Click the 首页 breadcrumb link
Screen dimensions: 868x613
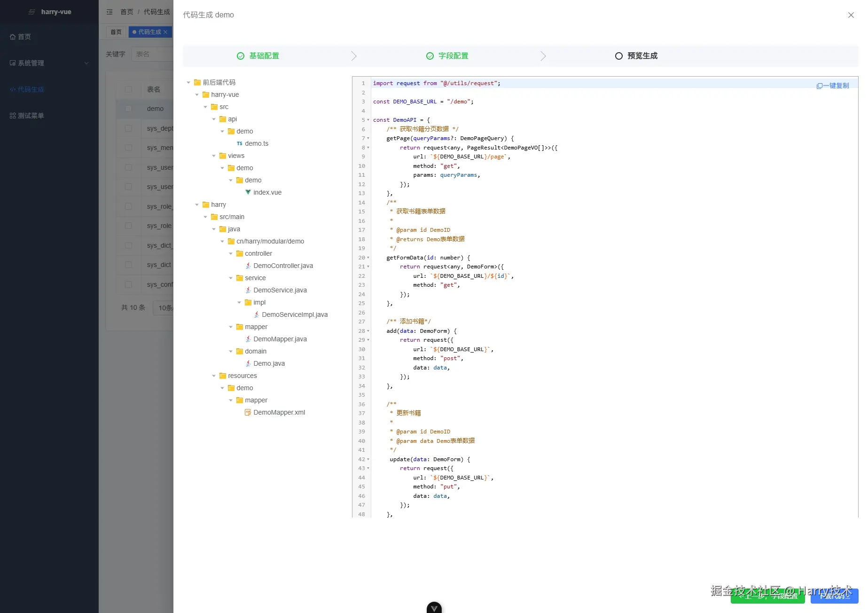127,12
